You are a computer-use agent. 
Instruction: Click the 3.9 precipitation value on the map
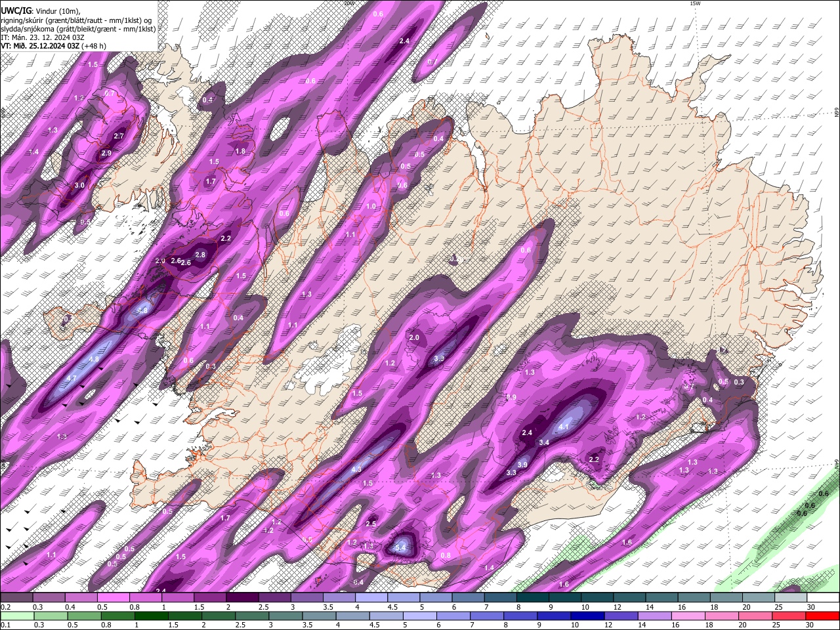[522, 465]
